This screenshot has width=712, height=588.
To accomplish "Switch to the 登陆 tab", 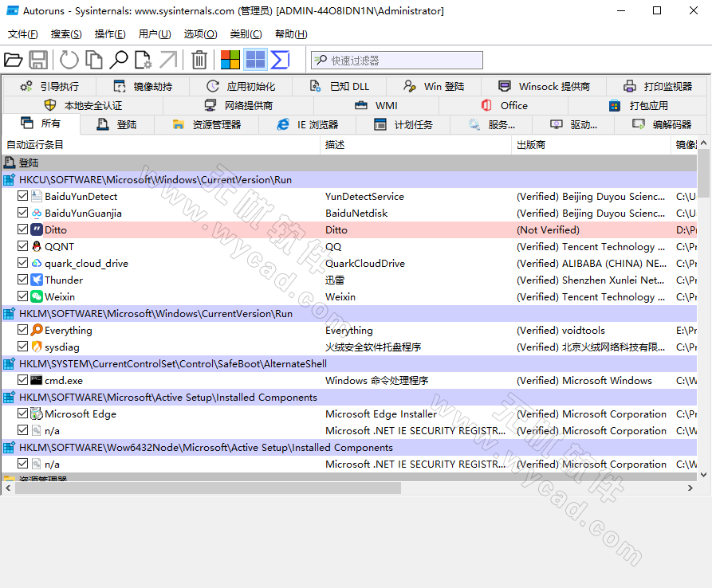I will coord(117,125).
